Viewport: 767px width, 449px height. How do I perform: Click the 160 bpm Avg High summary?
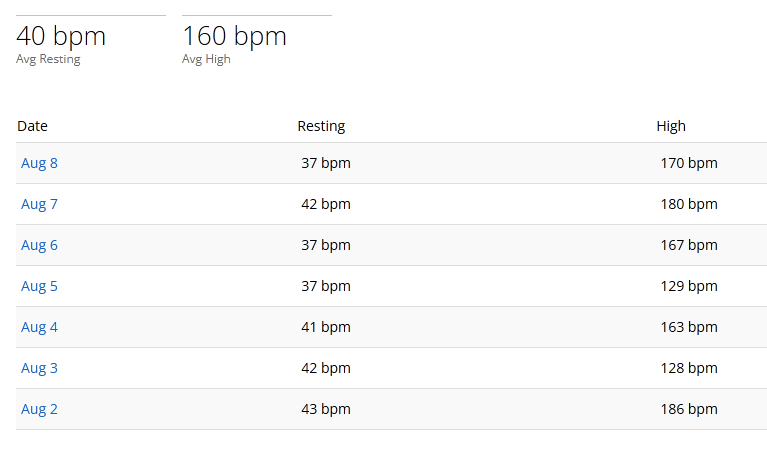[x=234, y=37]
